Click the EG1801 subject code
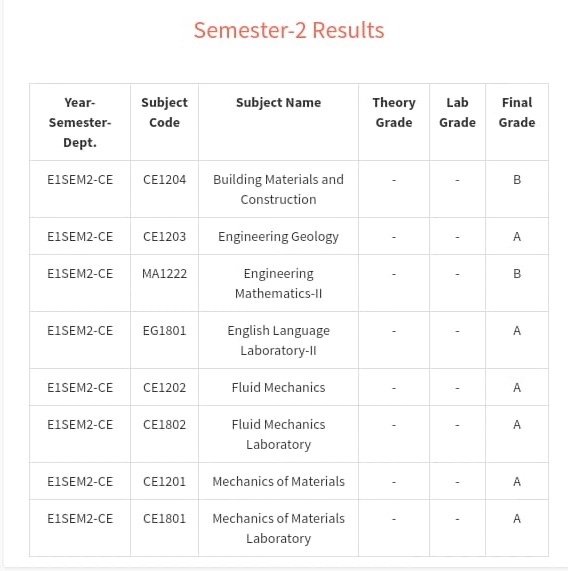Image resolution: width=568 pixels, height=571 pixels. point(165,331)
